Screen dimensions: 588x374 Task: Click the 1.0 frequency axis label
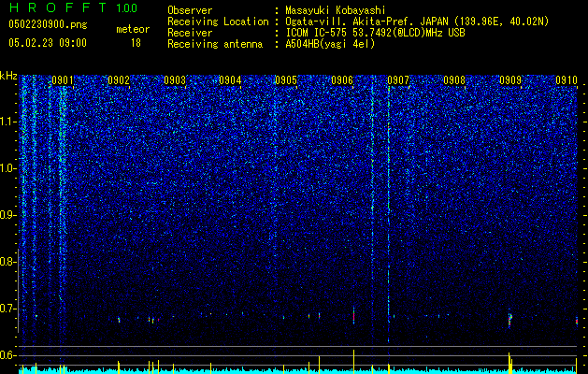click(x=7, y=168)
